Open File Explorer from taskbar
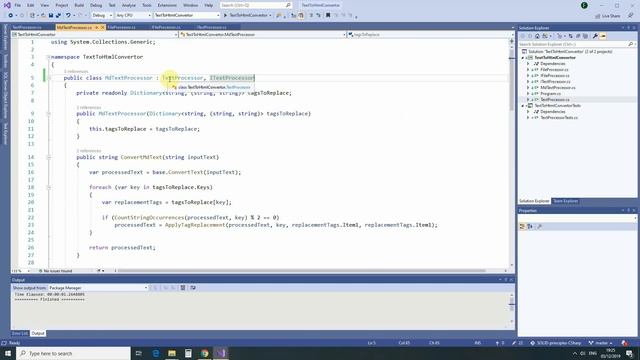 tap(172, 353)
